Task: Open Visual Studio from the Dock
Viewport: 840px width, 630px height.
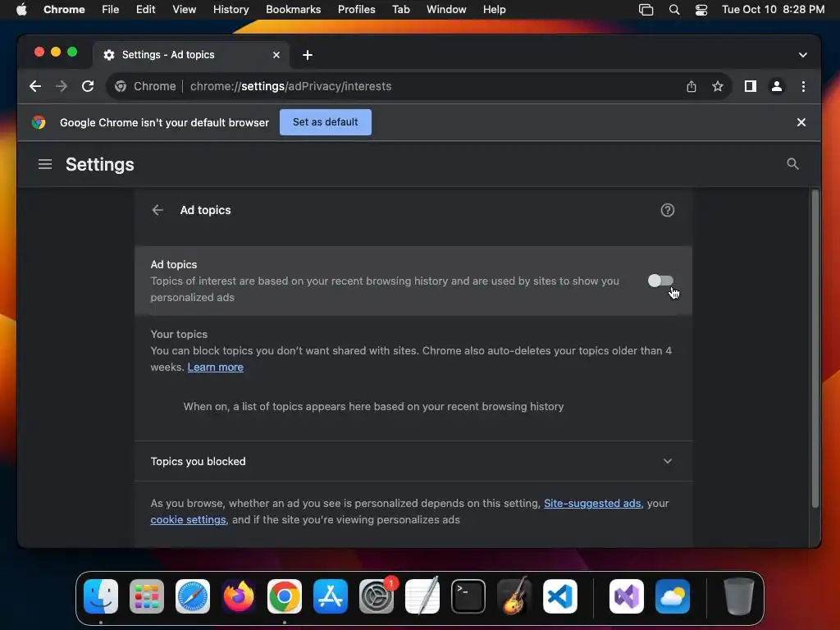Action: 626,596
